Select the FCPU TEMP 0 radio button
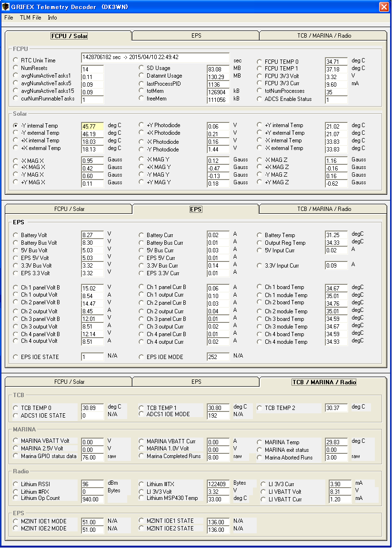 coord(259,61)
